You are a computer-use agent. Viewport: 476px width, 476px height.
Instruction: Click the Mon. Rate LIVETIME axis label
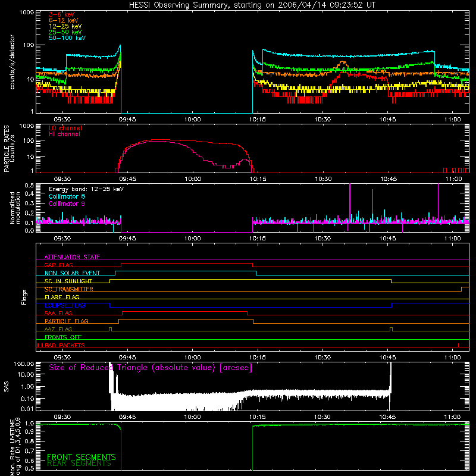tap(15, 447)
